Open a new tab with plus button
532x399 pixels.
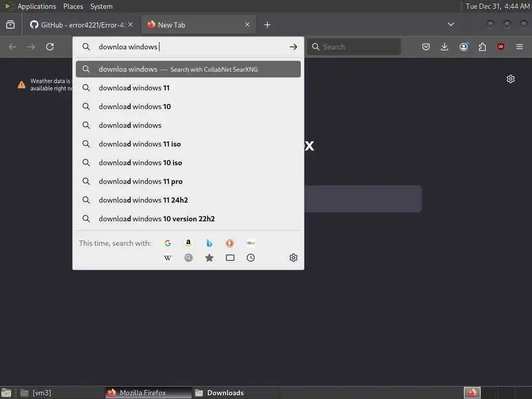point(267,25)
